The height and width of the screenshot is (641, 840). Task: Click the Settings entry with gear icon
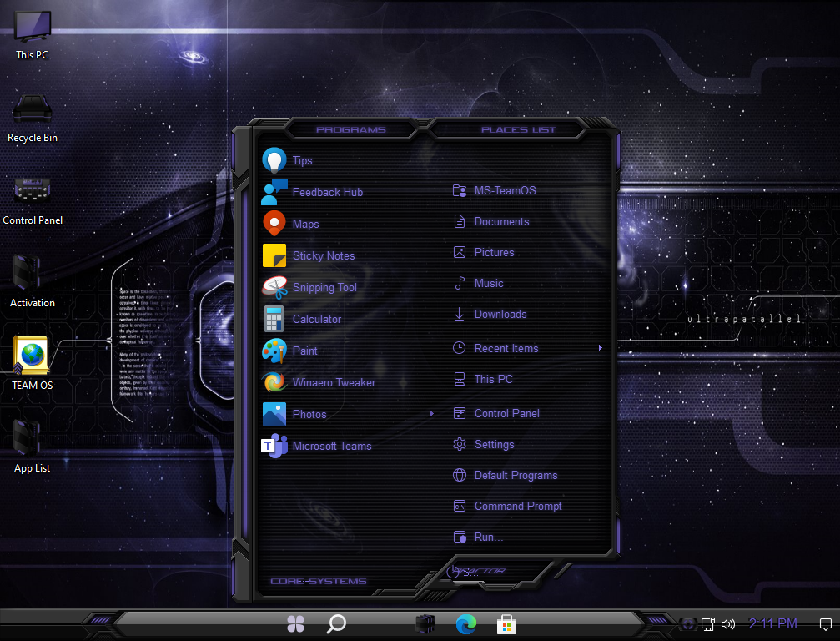pos(494,444)
